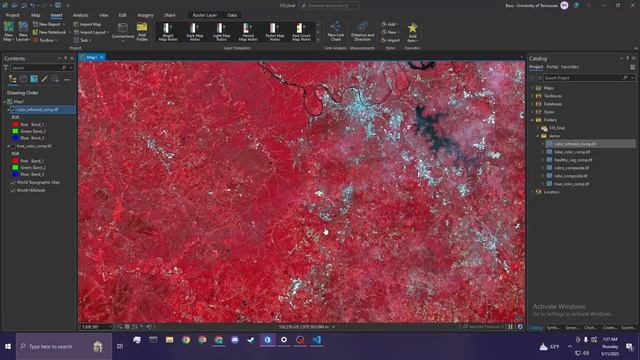Select List By Editing pencil icon

coord(44,79)
